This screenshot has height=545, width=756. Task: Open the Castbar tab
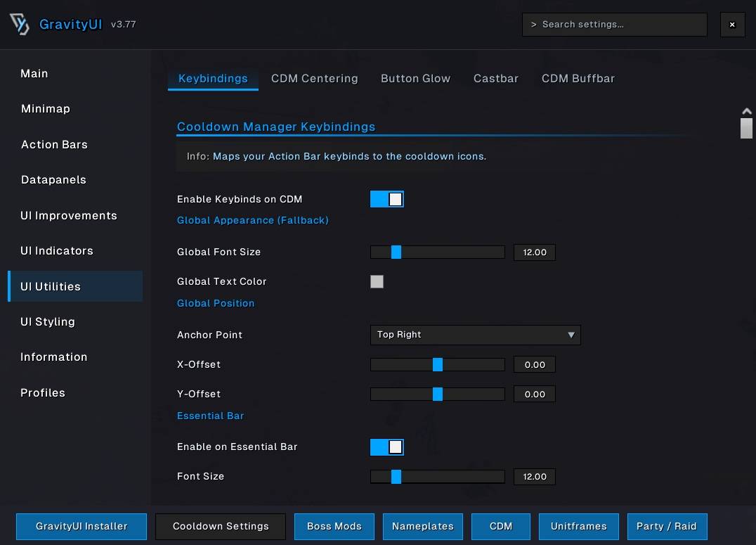click(495, 79)
